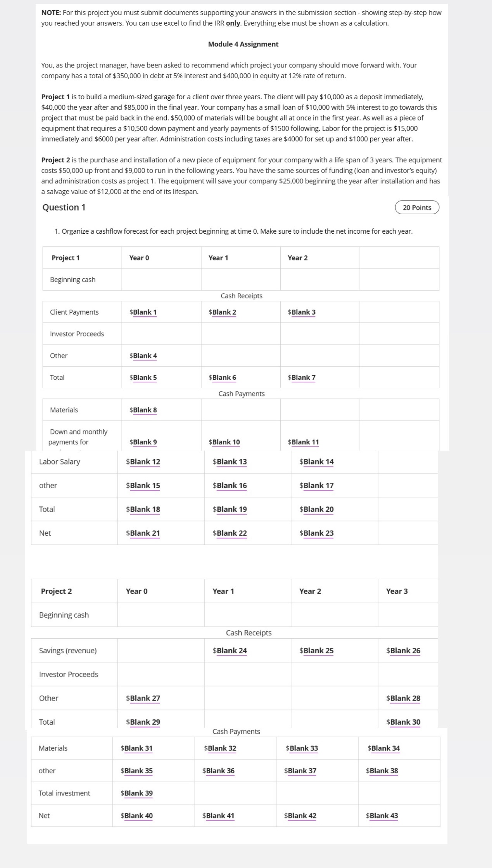
Task: Click Blank 27 in Project 2 Other row
Action: point(145,698)
